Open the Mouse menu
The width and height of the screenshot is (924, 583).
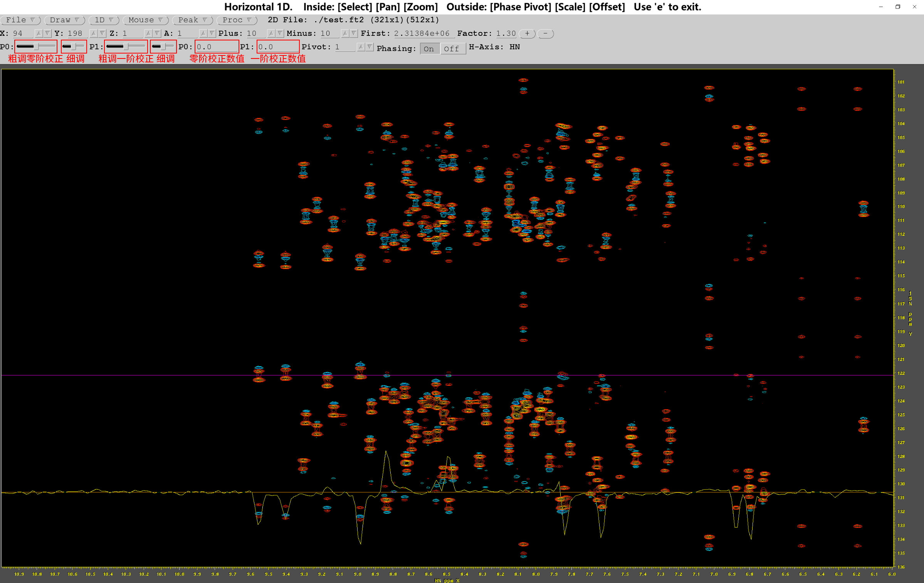[x=145, y=20]
